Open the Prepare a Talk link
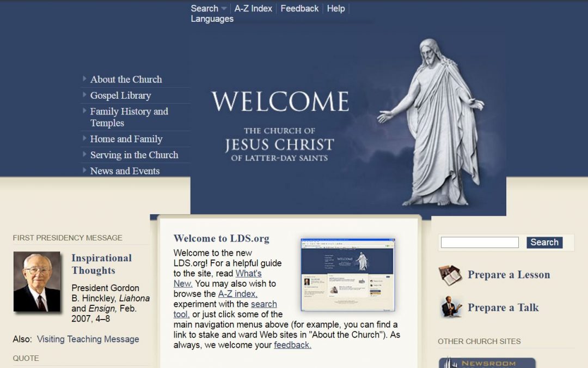Screen dimensions: 588x368 pos(503,307)
